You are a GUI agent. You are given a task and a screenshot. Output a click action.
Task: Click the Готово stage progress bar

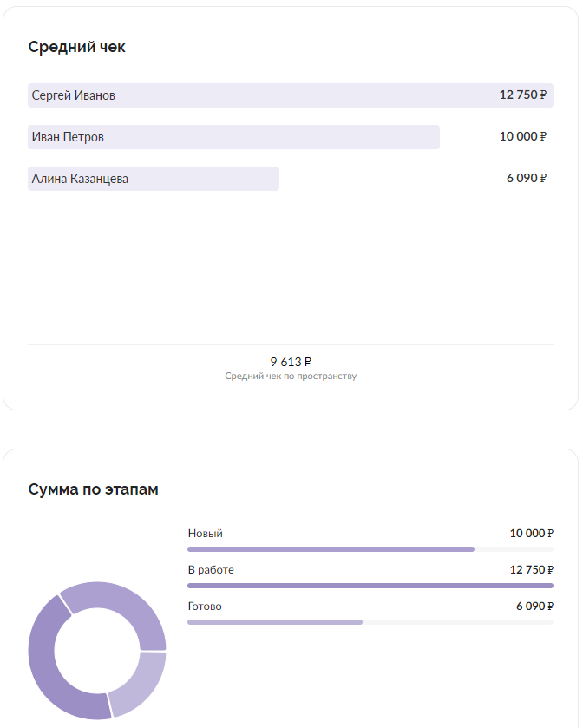[x=370, y=622]
